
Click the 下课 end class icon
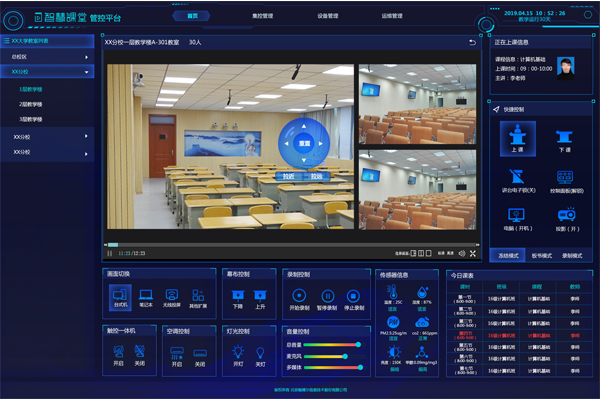(x=565, y=138)
